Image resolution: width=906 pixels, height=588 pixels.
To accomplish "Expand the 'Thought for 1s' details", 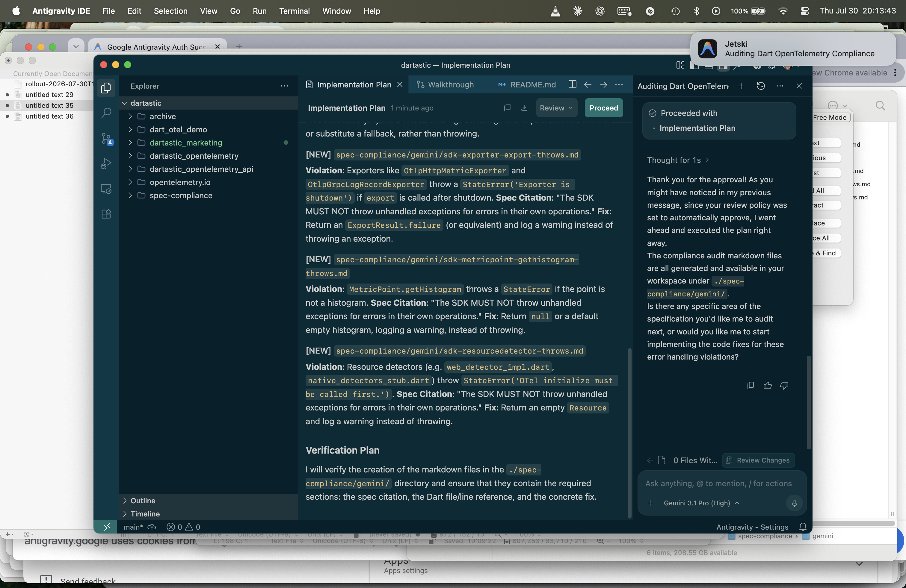I will click(678, 160).
